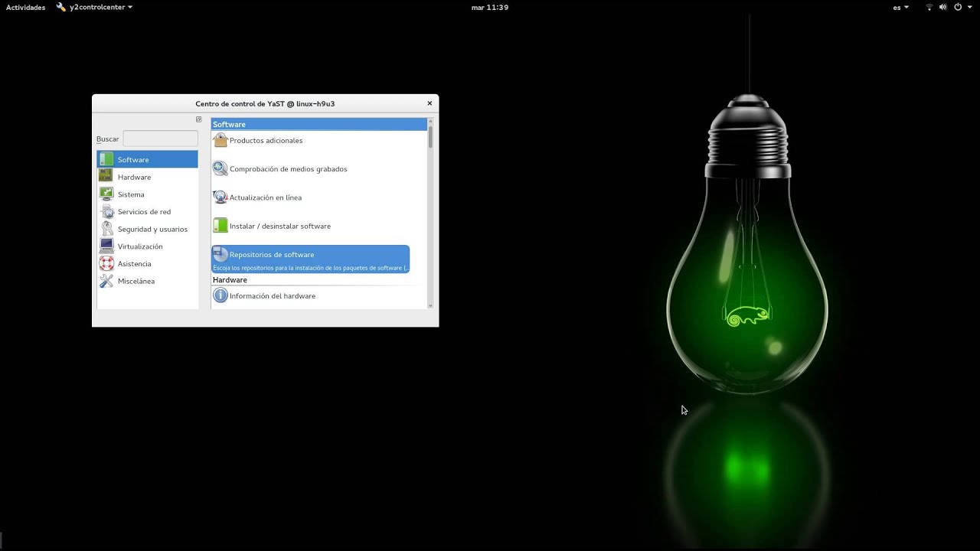The width and height of the screenshot is (980, 551).
Task: Open Repositorios de software module icon
Action: tap(220, 254)
